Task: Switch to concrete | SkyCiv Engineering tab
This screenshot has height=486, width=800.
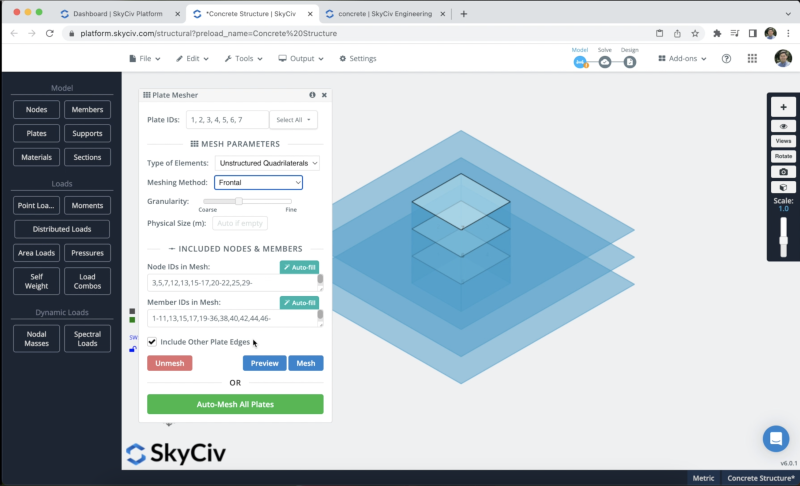Action: tap(385, 14)
